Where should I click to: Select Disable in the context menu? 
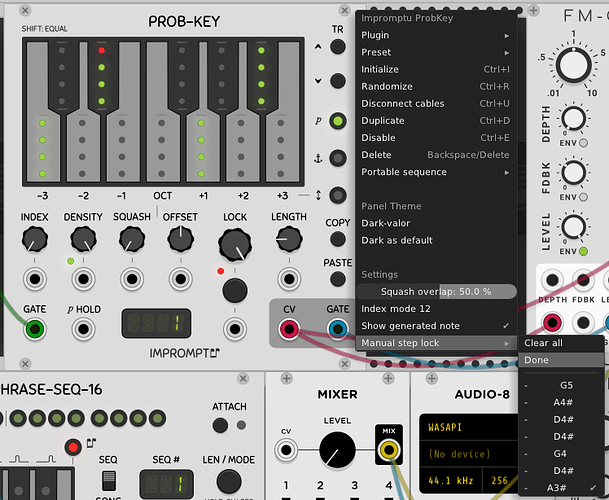point(436,138)
